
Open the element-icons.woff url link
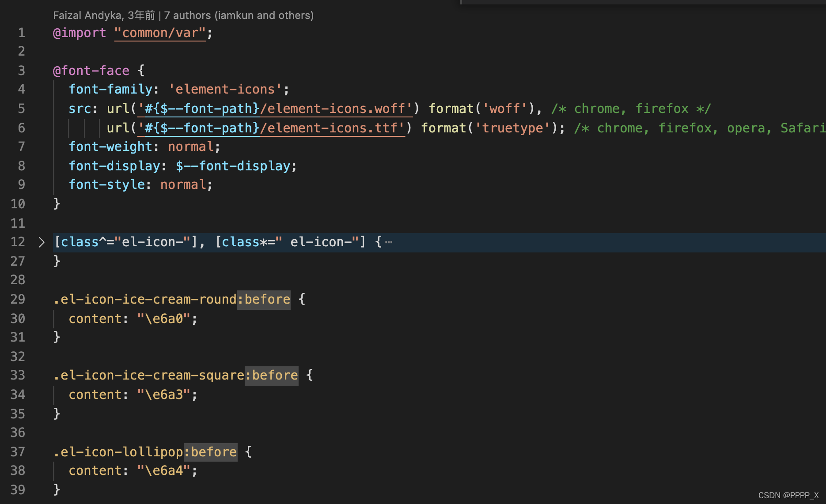[x=275, y=109]
